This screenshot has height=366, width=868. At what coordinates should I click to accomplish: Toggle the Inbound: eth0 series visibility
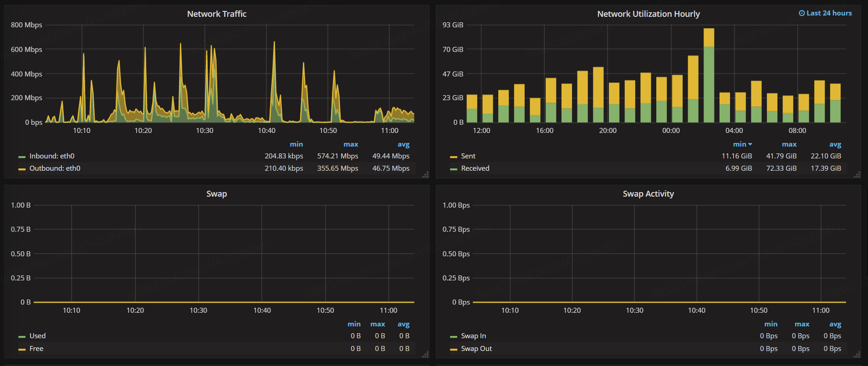pos(52,156)
